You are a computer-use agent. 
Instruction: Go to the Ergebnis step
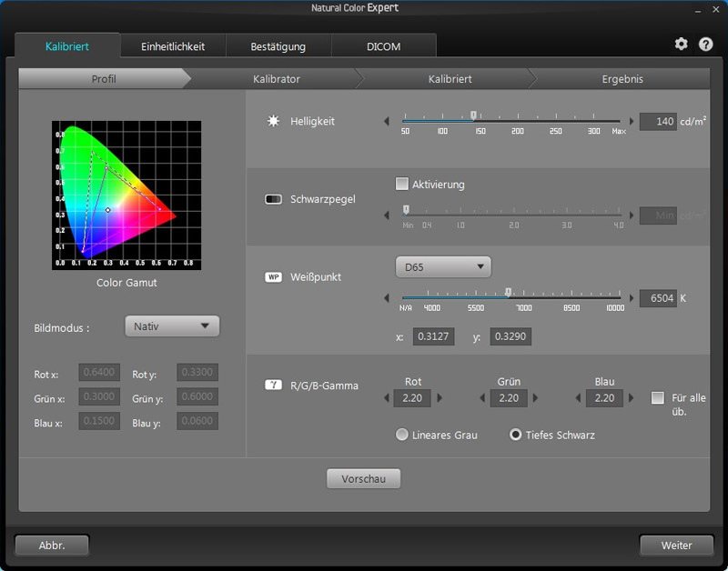tap(622, 79)
